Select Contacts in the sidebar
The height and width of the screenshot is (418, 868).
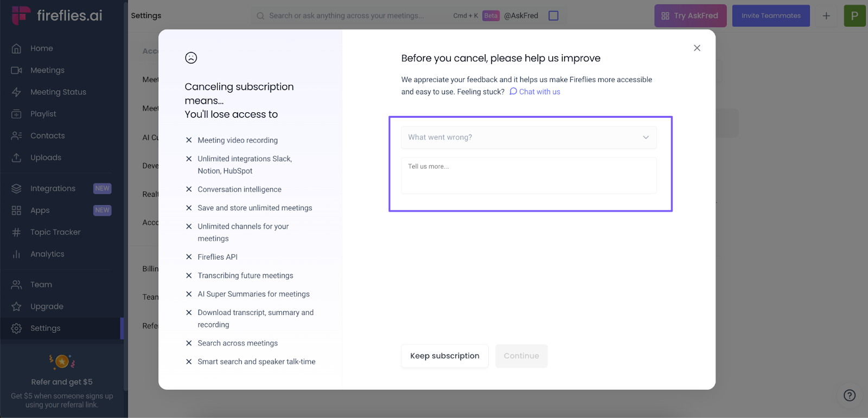point(48,136)
